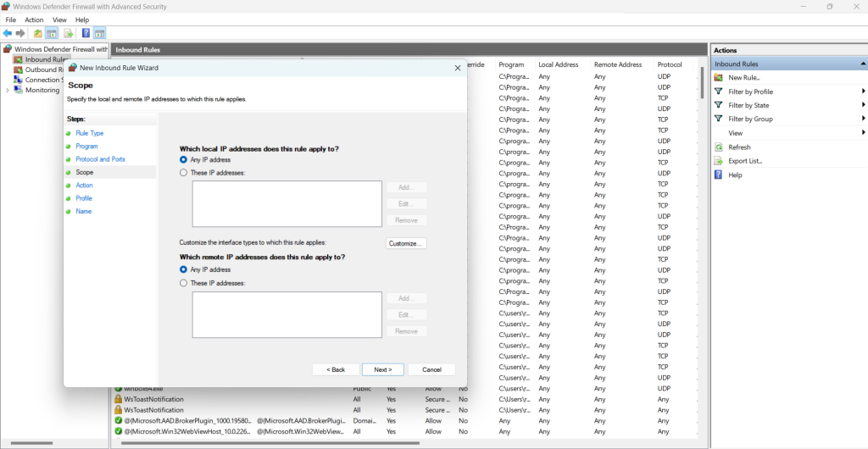This screenshot has height=449, width=868.
Task: Click Refresh icon in Actions pane
Action: point(719,147)
